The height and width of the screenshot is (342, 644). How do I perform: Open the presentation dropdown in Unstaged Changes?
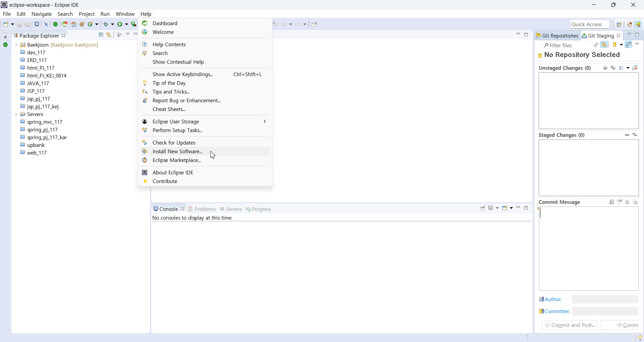pos(628,68)
